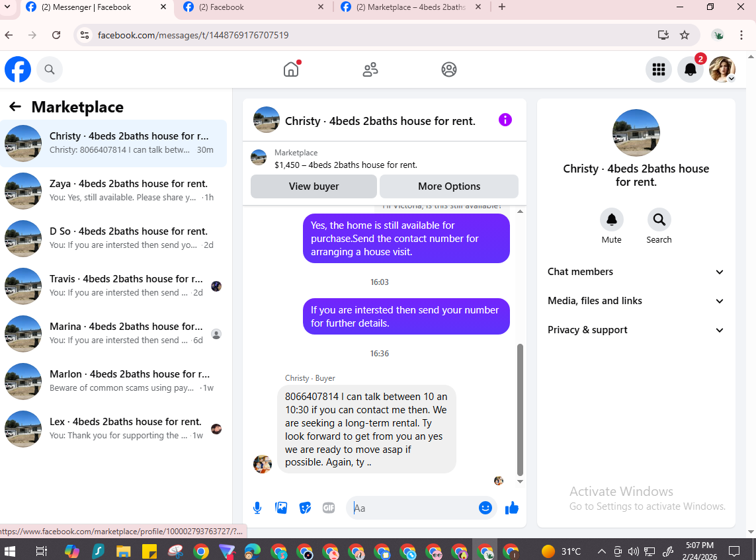Open the Marlon conversation
The width and height of the screenshot is (756, 560).
click(x=113, y=381)
